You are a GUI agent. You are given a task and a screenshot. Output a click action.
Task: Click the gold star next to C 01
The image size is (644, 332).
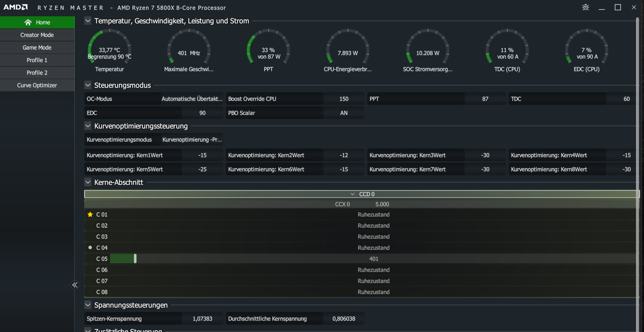(x=90, y=214)
